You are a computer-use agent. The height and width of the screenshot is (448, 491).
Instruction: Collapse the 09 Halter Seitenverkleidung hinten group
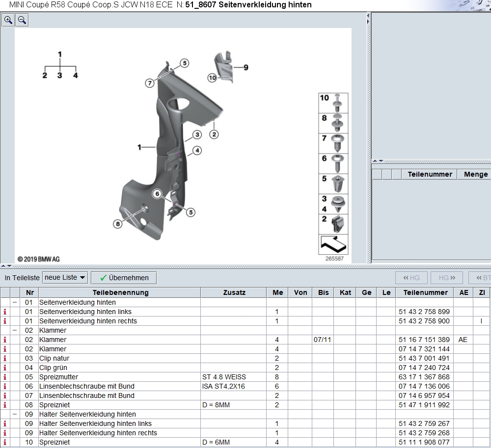click(15, 414)
